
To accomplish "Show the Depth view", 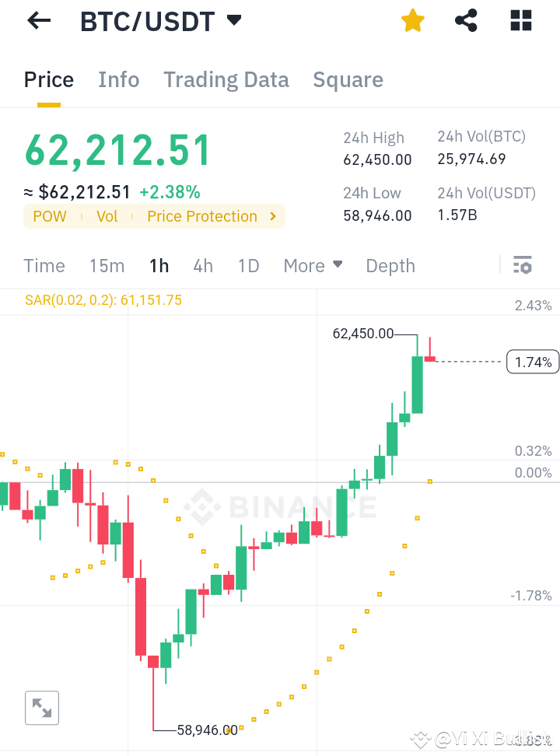I will click(x=390, y=265).
